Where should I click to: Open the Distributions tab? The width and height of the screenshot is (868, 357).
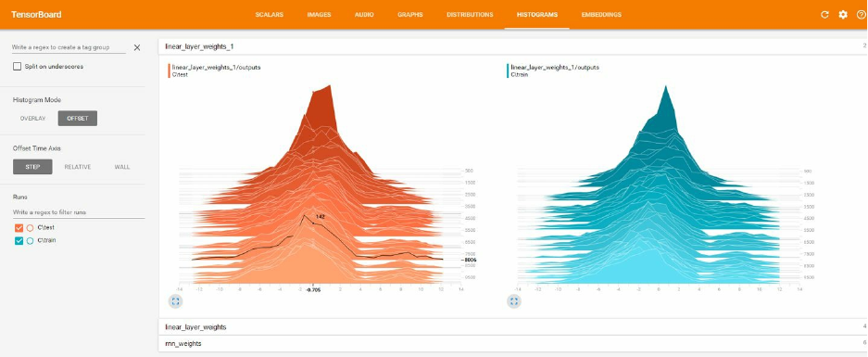[x=470, y=15]
